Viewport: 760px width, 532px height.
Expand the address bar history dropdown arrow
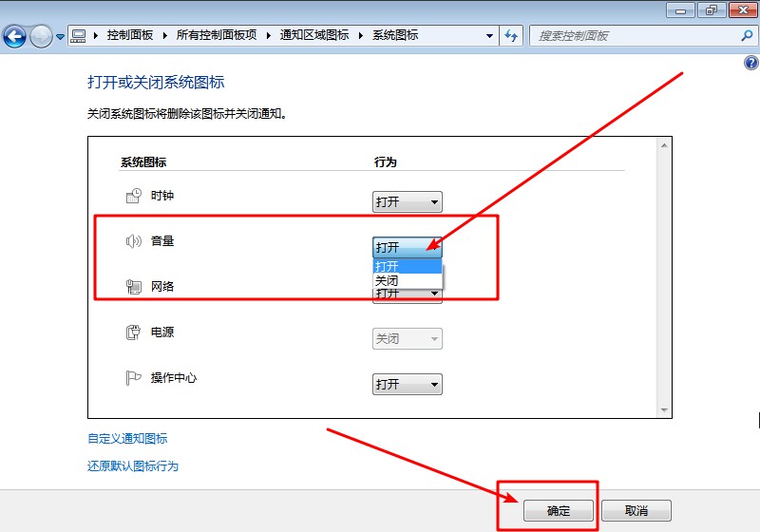tap(490, 36)
